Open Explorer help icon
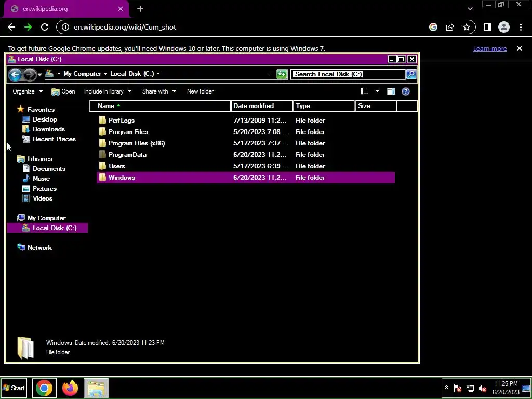Image resolution: width=532 pixels, height=399 pixels. click(x=405, y=91)
